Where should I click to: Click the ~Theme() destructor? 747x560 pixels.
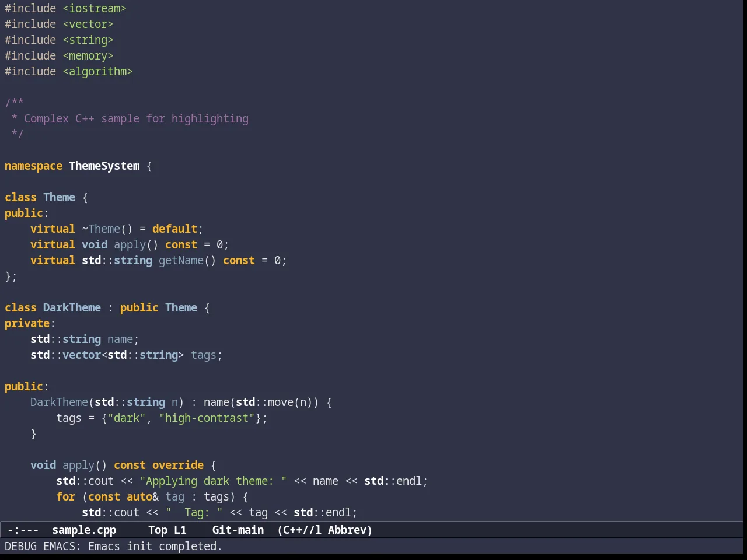pyautogui.click(x=107, y=229)
